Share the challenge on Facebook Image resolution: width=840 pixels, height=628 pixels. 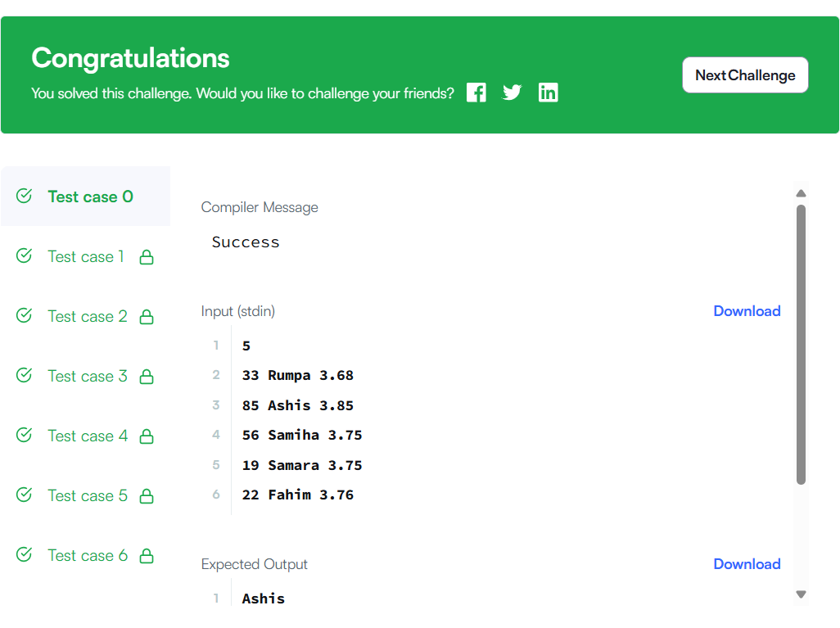pyautogui.click(x=476, y=93)
